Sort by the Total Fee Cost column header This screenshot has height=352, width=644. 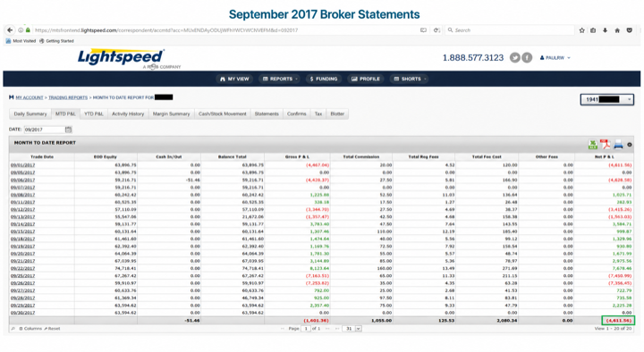point(487,157)
